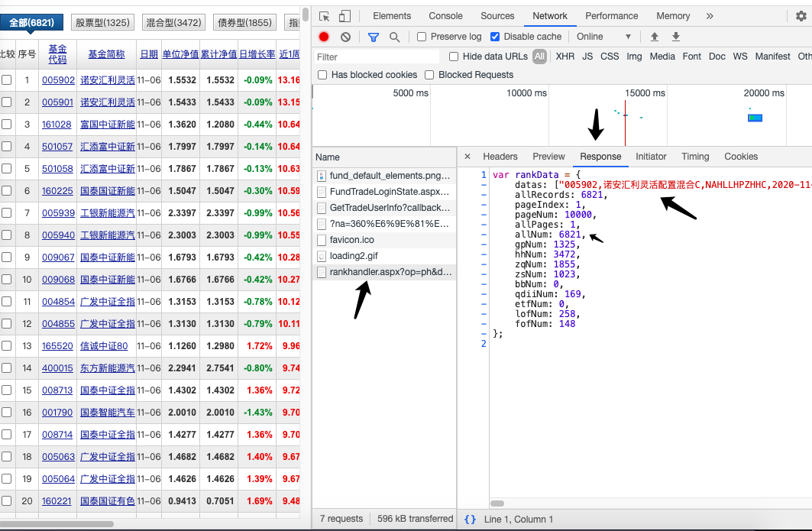812x531 pixels.
Task: Tick the compare checkbox for fund 160225
Action: pos(7,191)
